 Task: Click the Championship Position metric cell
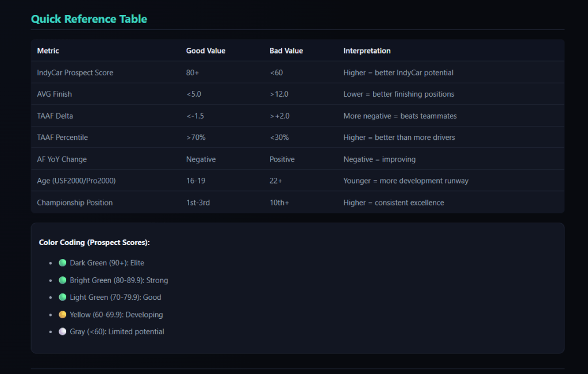tap(75, 203)
